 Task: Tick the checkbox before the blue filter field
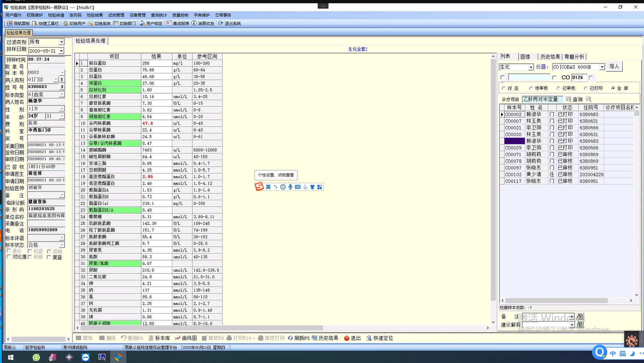pos(503,78)
